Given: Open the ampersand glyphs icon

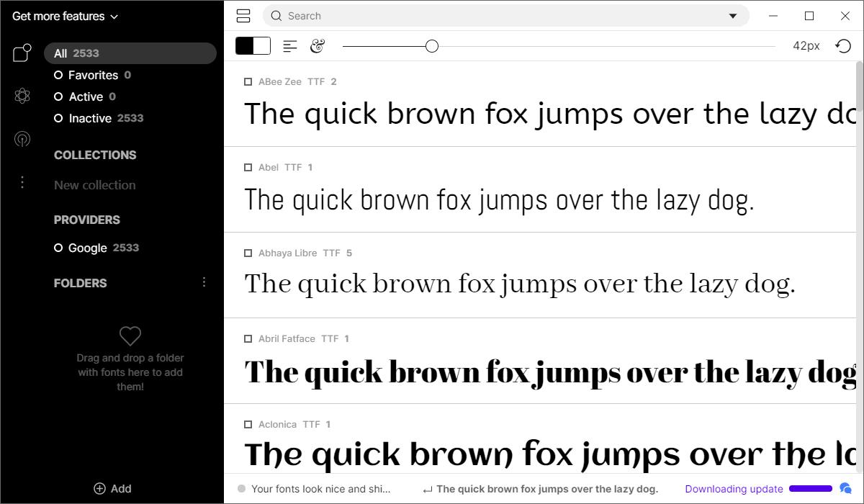Looking at the screenshot, I should [x=318, y=46].
